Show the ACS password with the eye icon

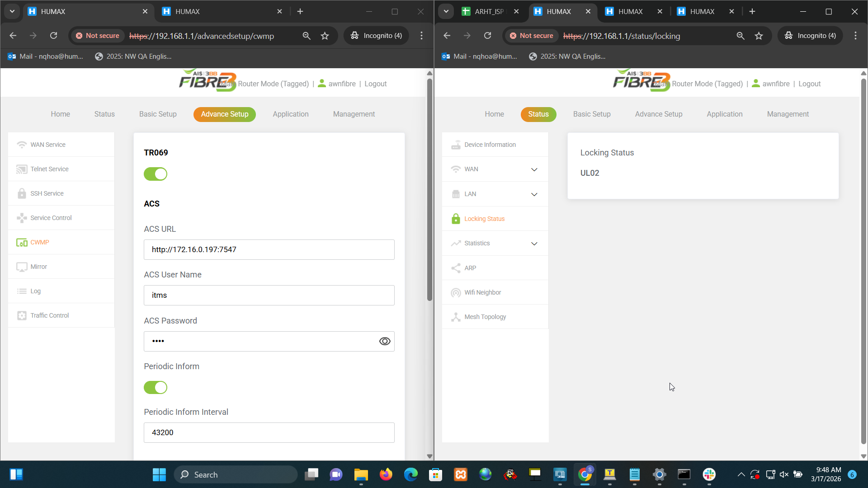click(x=385, y=342)
